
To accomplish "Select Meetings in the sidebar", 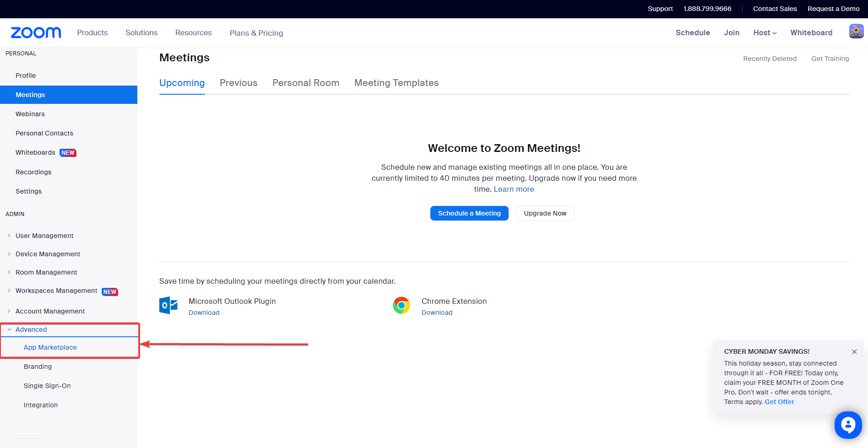I will coord(69,95).
